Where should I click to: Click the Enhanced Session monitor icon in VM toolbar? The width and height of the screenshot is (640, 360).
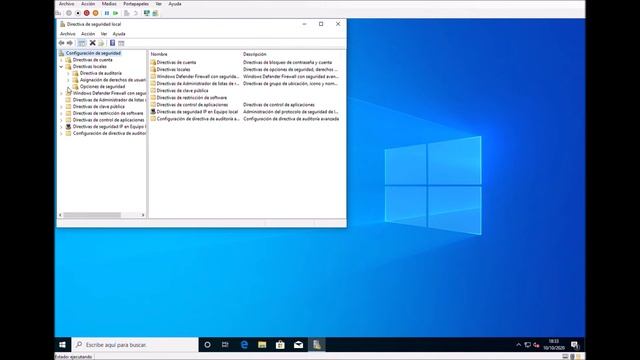pyautogui.click(x=147, y=13)
